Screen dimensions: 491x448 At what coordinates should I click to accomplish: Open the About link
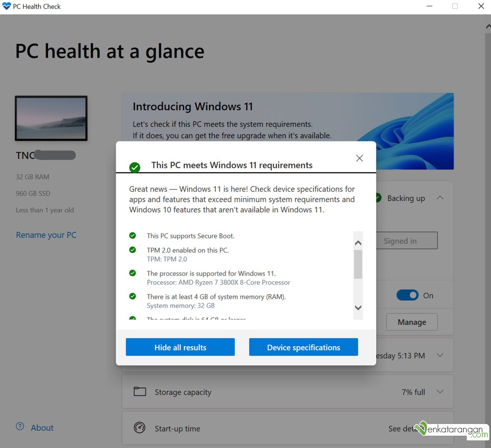pyautogui.click(x=42, y=428)
